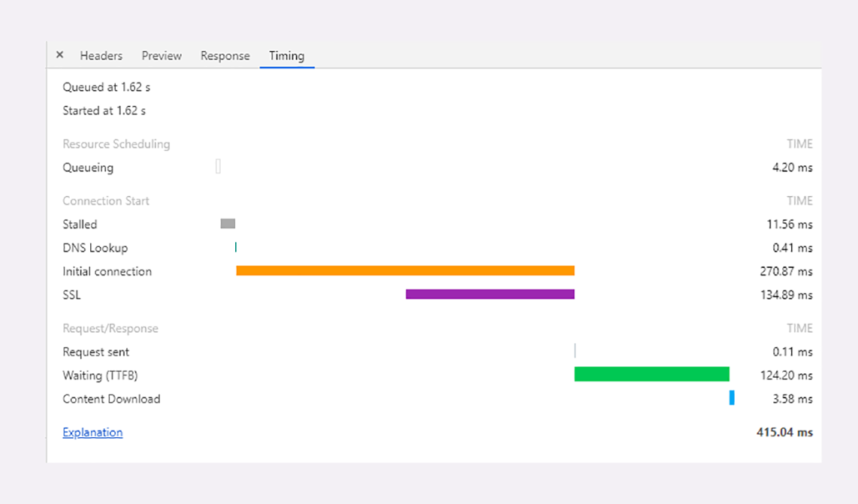This screenshot has height=504, width=858.
Task: Click the DNS Lookup marker
Action: click(x=236, y=247)
